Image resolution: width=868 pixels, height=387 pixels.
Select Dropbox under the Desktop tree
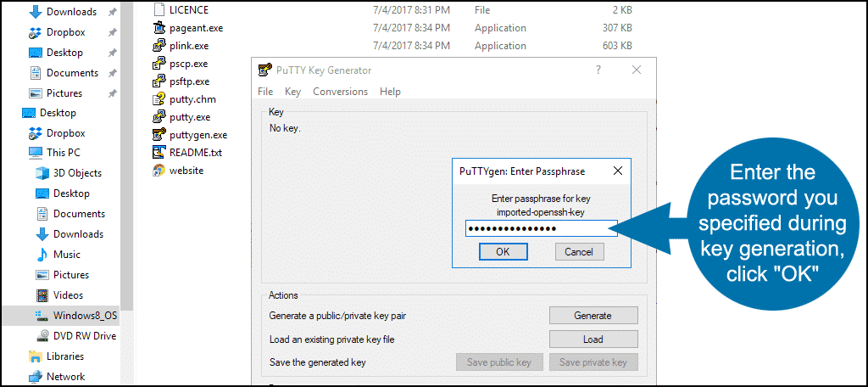point(65,133)
